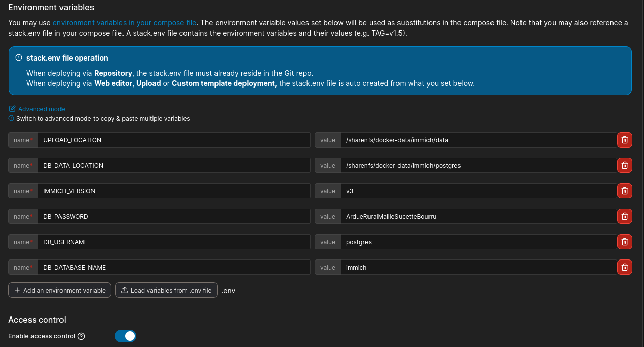
Task: Edit the /sharenfs/docker-data/immich/postgres value field
Action: pyautogui.click(x=478, y=165)
